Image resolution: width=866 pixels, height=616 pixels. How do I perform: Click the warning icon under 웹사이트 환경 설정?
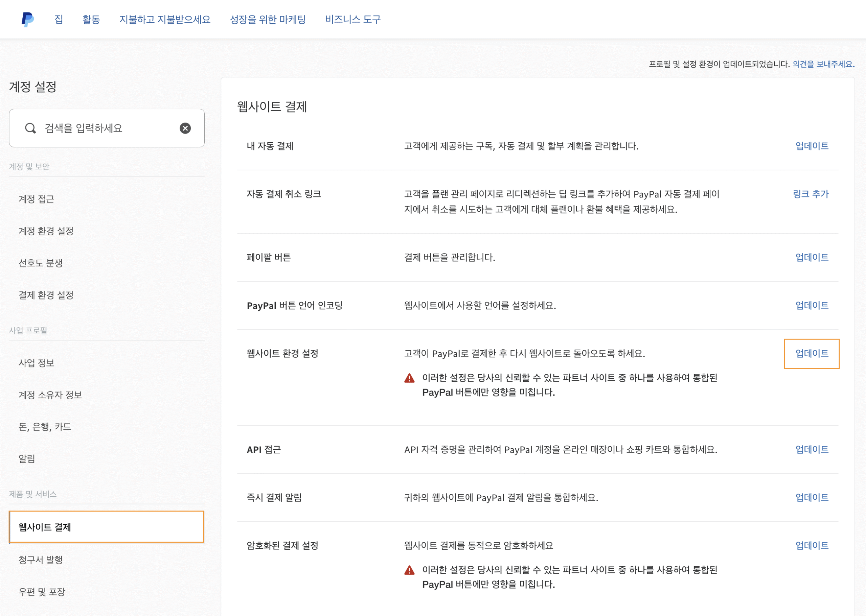coord(409,378)
